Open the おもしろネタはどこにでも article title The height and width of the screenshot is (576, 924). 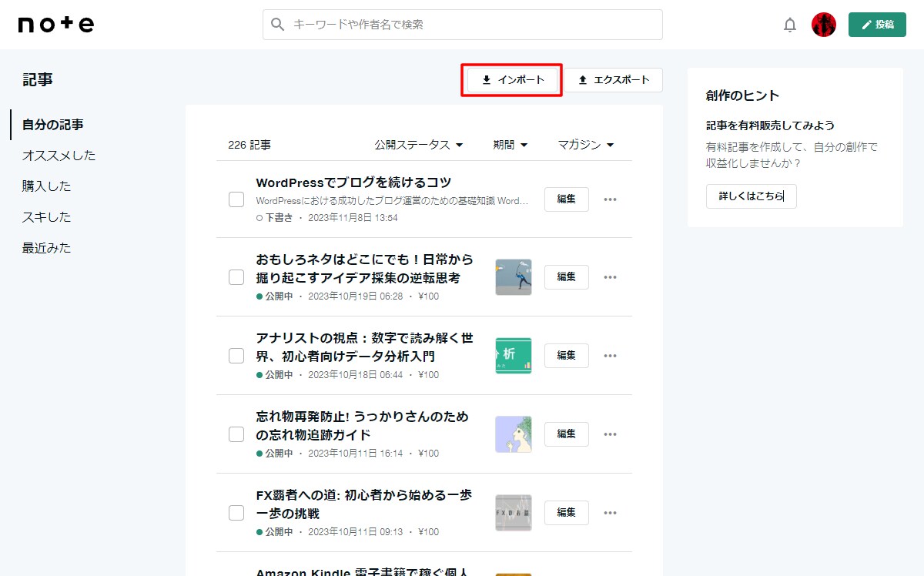[x=365, y=269]
